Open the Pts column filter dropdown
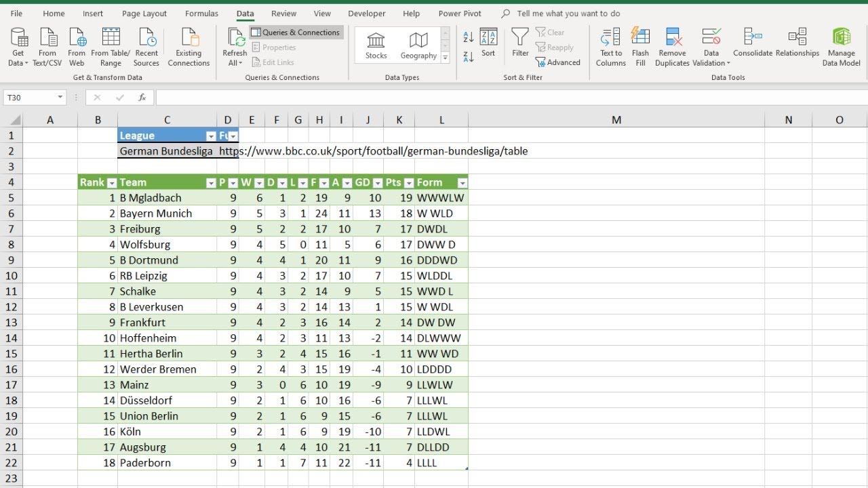Viewport: 868px width, 488px height. pos(409,183)
